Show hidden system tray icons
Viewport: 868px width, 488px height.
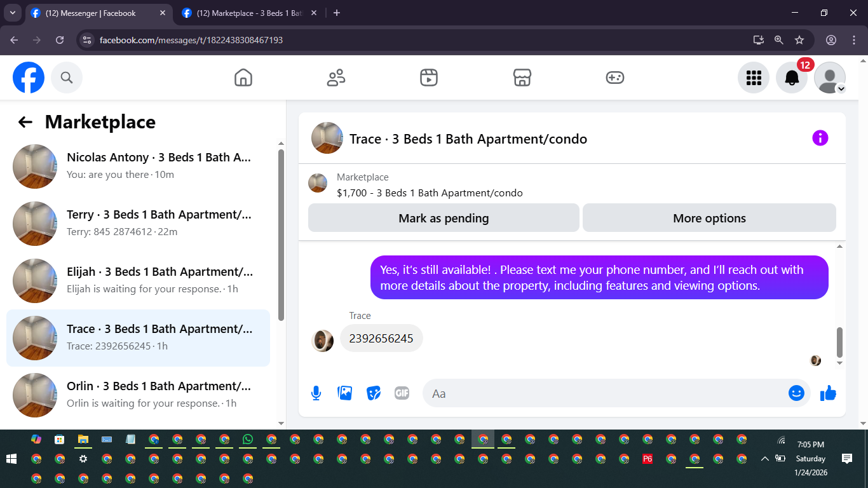[764, 459]
